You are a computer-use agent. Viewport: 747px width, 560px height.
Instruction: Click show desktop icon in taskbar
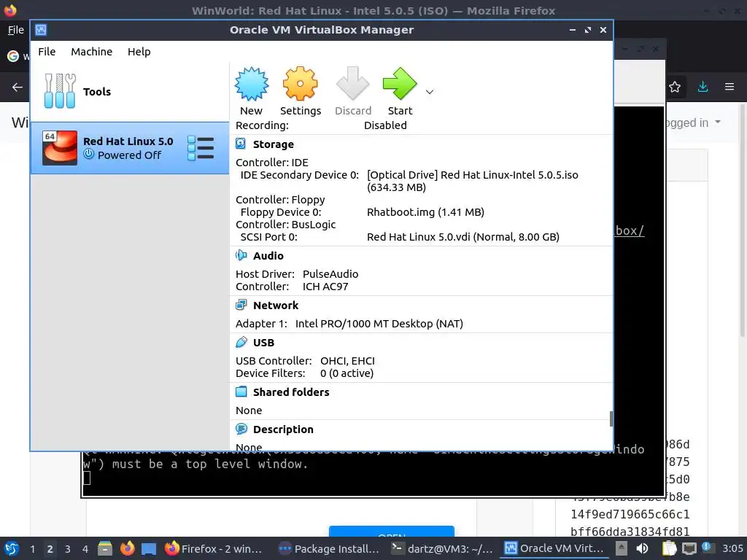coord(149,548)
